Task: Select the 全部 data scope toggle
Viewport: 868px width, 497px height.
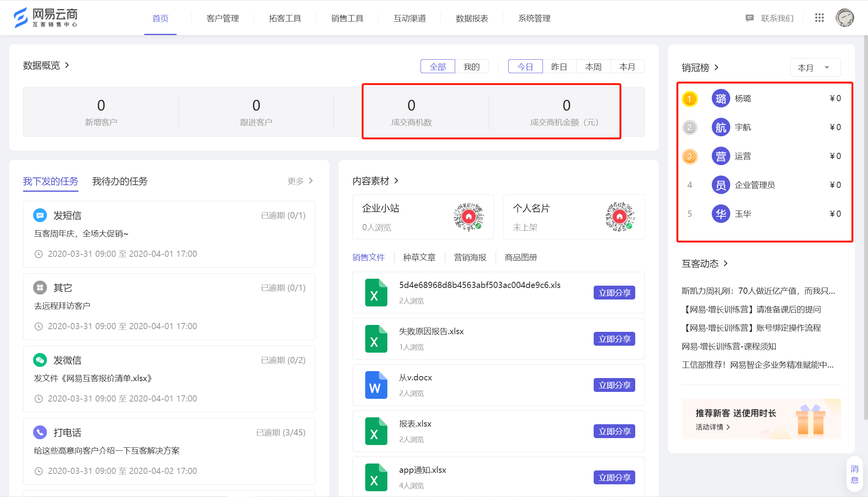Action: tap(438, 67)
